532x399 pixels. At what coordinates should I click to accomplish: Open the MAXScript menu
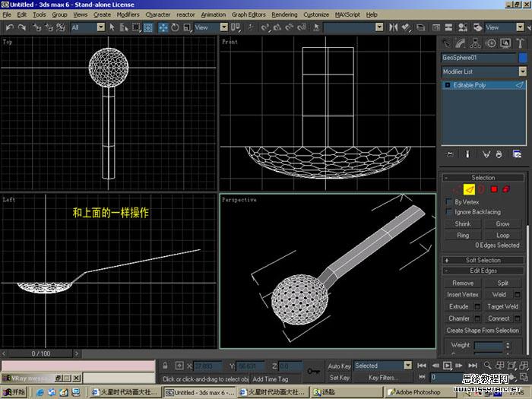coord(347,14)
